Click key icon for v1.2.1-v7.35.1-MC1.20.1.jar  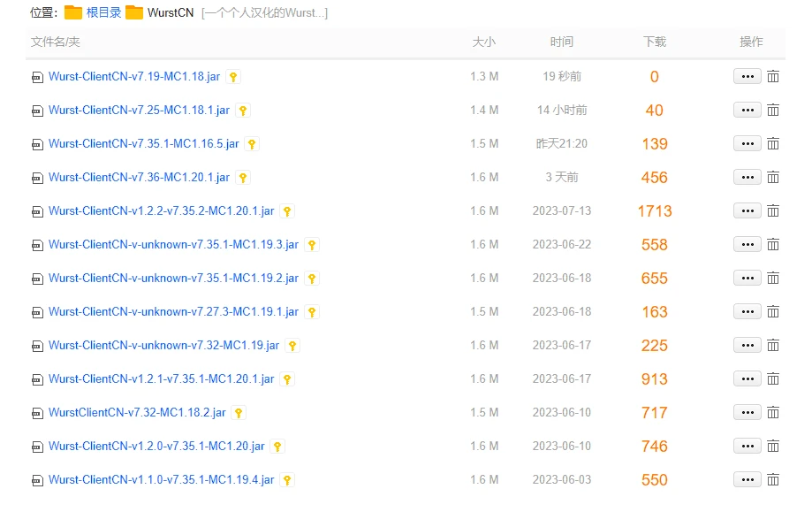point(287,379)
